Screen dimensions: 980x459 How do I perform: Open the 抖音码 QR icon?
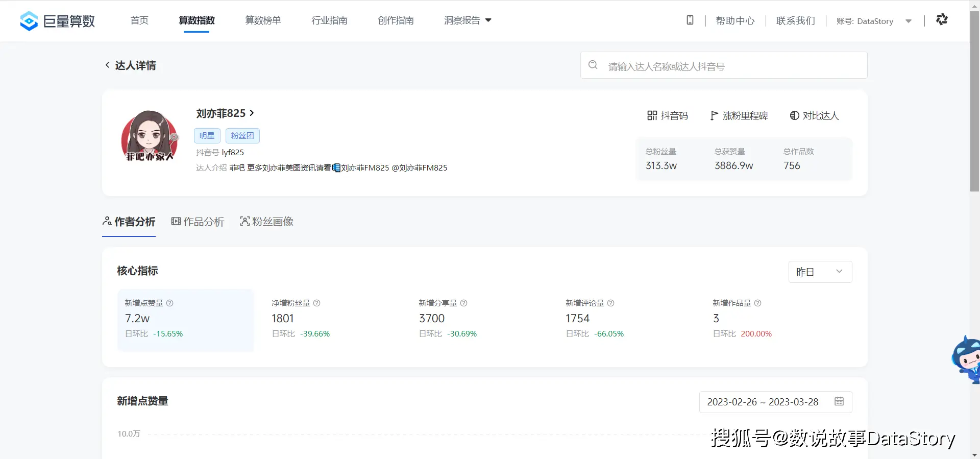(652, 115)
